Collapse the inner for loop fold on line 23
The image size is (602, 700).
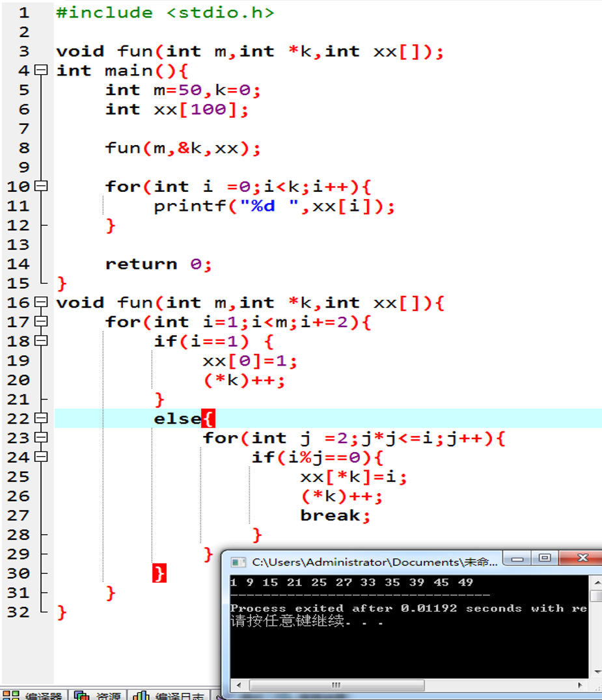point(41,437)
